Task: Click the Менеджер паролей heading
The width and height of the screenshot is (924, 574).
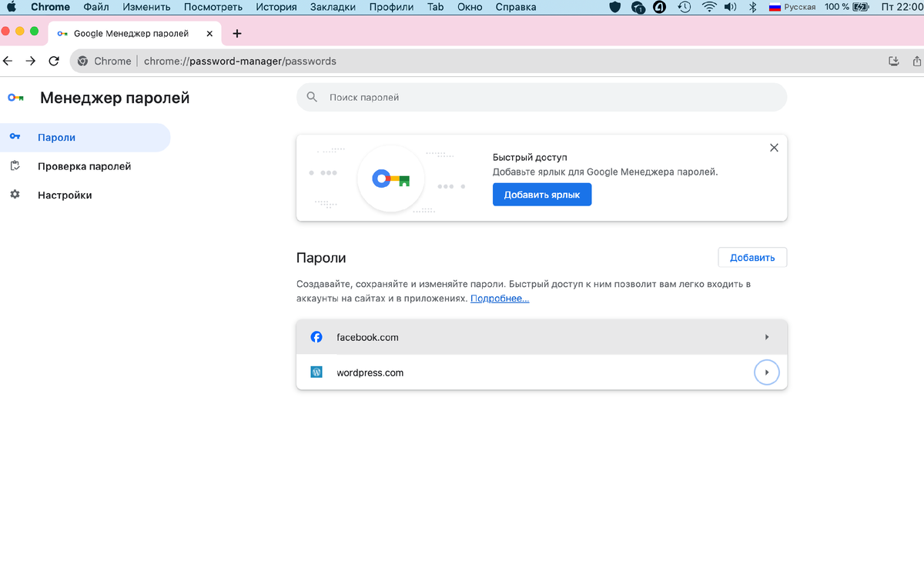Action: coord(115,98)
